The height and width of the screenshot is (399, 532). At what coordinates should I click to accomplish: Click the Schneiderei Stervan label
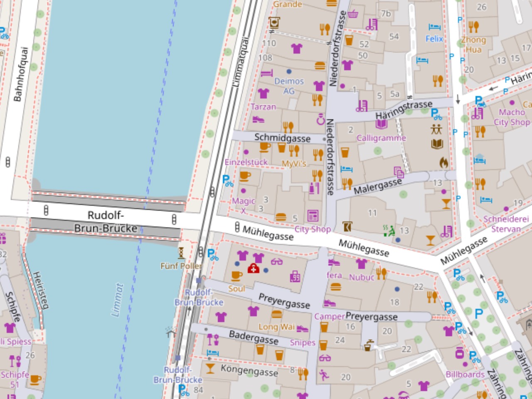coord(506,224)
